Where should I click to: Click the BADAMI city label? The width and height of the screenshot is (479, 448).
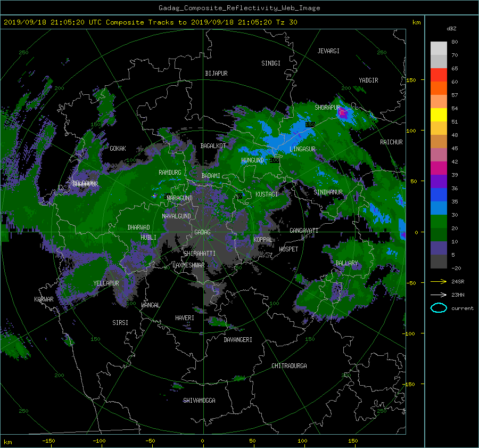tap(211, 176)
